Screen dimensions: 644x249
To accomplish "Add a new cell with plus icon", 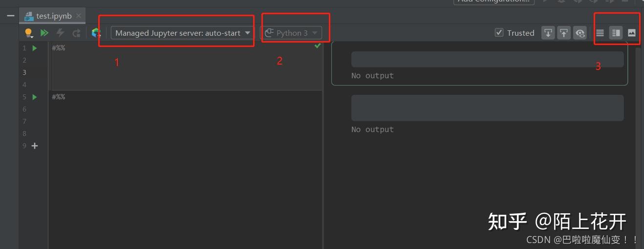I will click(35, 146).
